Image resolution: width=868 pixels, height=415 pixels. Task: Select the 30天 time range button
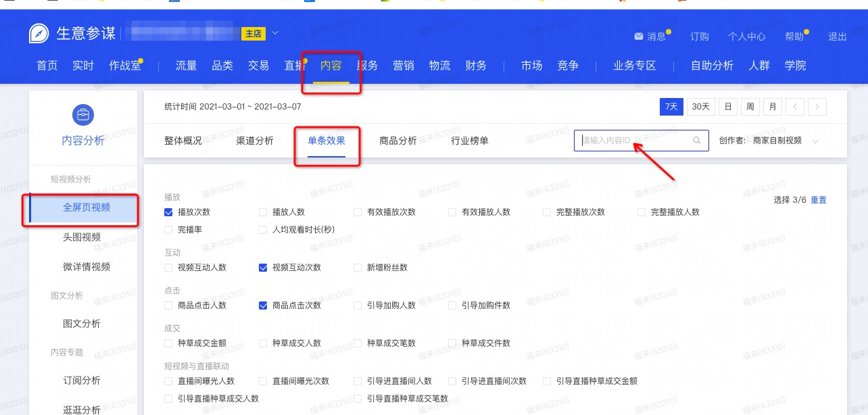(701, 107)
